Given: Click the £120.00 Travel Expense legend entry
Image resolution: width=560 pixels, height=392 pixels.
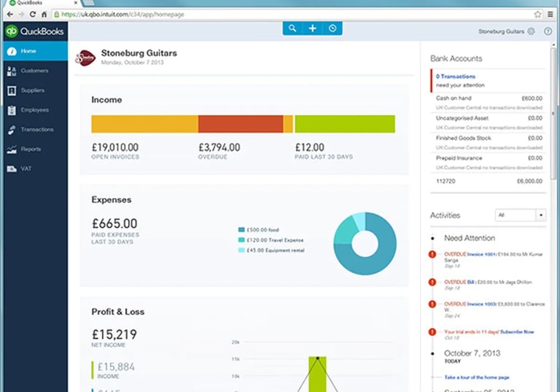Looking at the screenshot, I should (x=271, y=240).
